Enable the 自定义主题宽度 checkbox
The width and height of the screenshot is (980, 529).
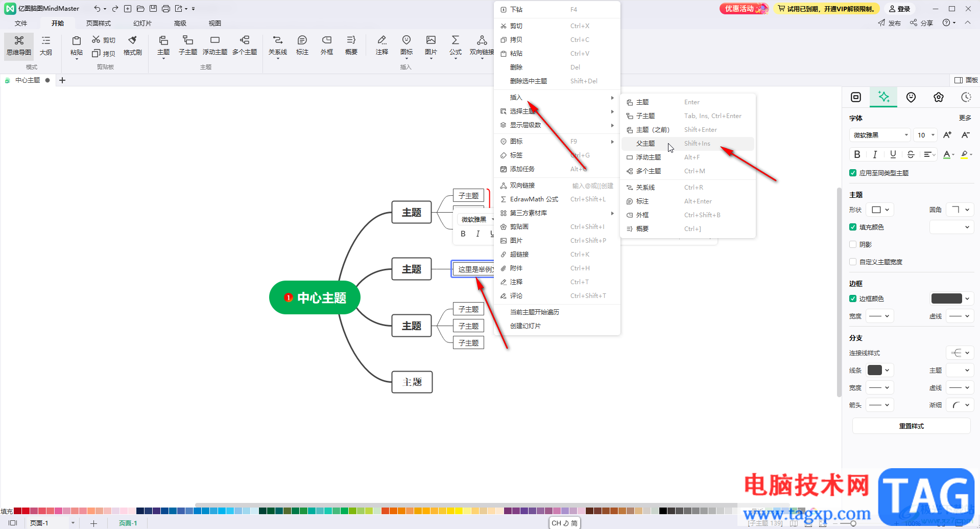click(x=853, y=262)
